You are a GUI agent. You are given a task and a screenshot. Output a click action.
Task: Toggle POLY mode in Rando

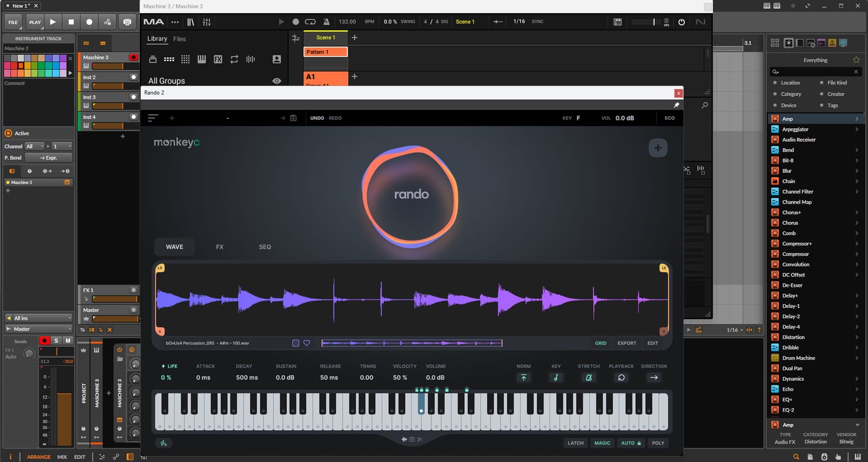coord(658,443)
